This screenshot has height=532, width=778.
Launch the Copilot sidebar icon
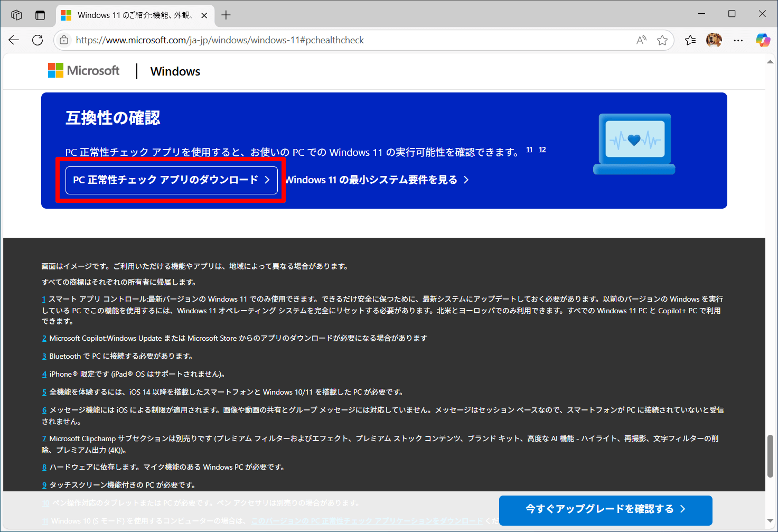coord(763,40)
